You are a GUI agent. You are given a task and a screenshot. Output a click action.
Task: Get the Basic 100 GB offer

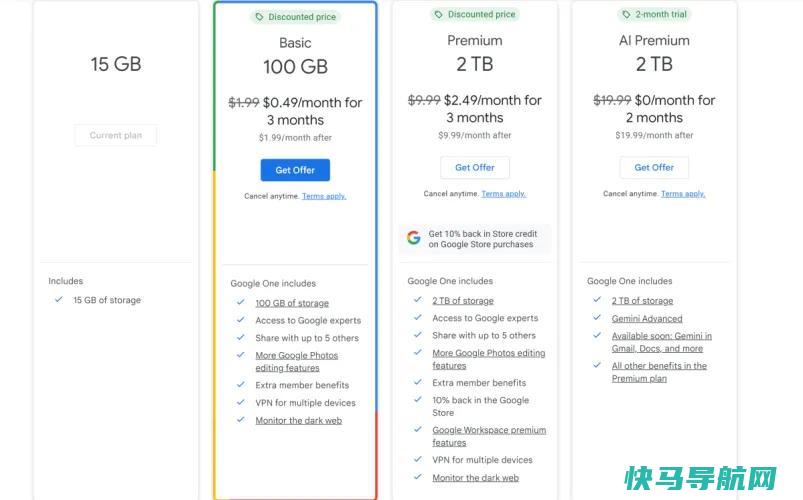pyautogui.click(x=295, y=170)
